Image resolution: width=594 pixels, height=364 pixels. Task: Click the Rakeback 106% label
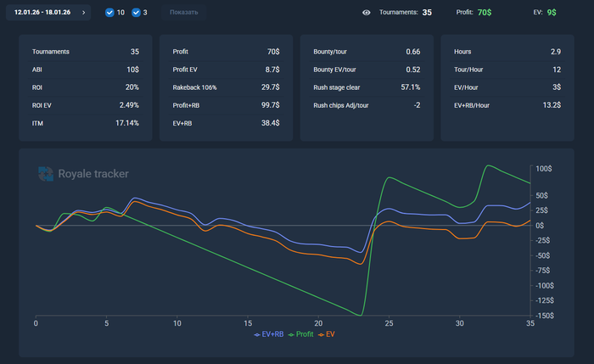194,87
